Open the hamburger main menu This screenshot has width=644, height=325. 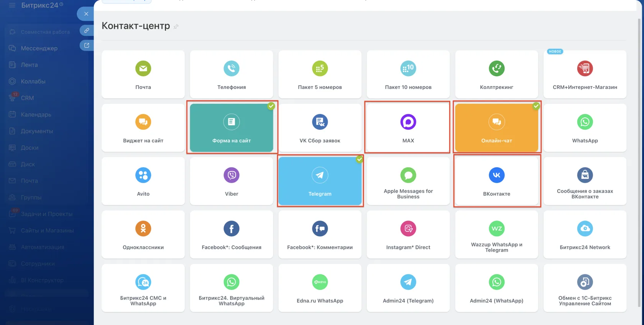pos(12,5)
